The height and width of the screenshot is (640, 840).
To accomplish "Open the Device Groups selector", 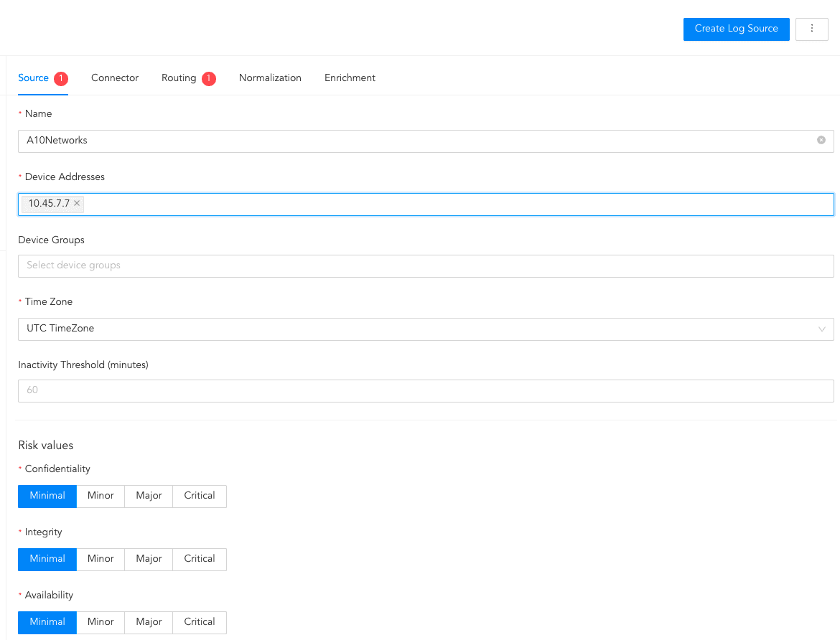I will (x=425, y=266).
